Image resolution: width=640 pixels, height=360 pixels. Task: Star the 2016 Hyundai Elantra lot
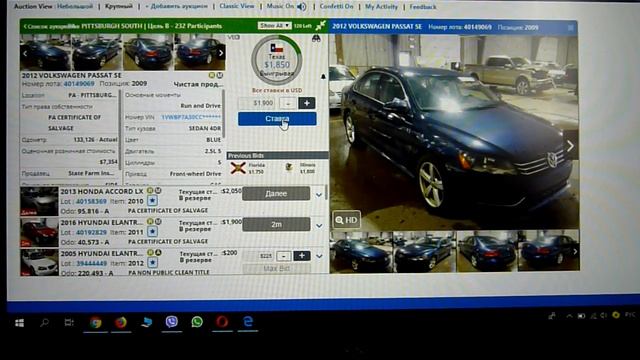[x=152, y=232]
